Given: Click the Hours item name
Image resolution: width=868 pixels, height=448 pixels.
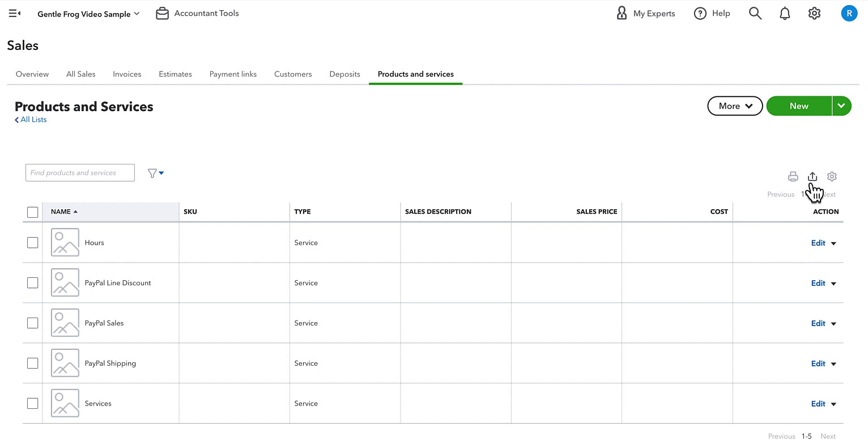Looking at the screenshot, I should coord(94,243).
